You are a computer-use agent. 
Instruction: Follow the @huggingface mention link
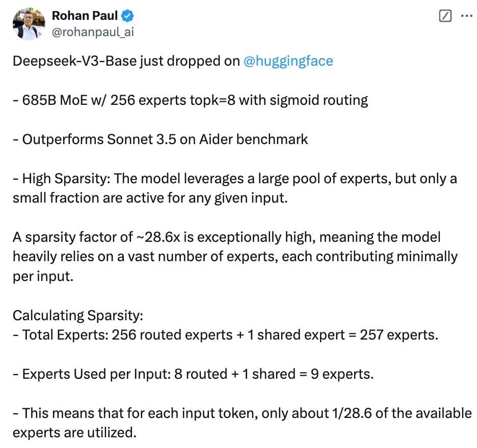[288, 62]
